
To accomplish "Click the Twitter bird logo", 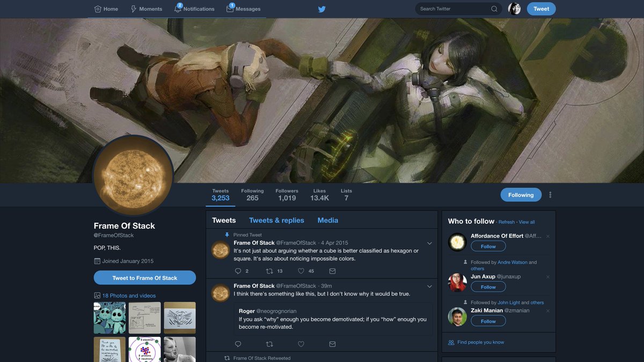I will click(x=322, y=9).
